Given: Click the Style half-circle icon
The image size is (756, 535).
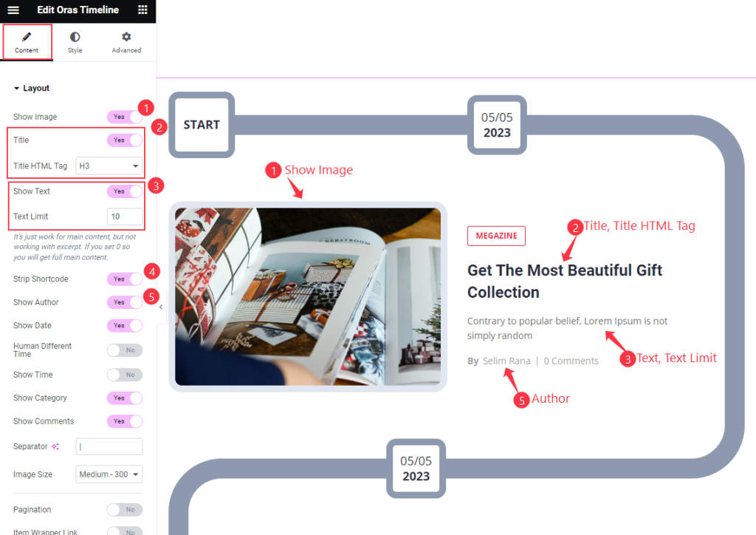Looking at the screenshot, I should click(x=75, y=37).
